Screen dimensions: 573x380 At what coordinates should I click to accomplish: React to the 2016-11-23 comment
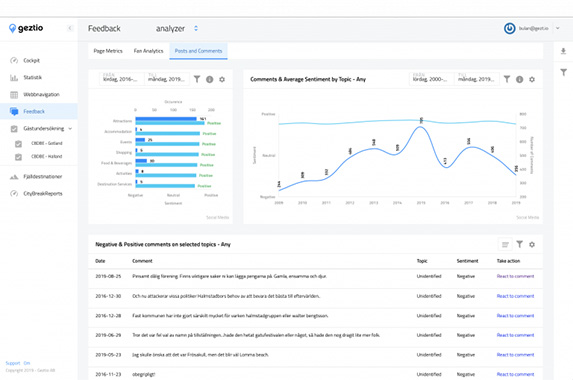515,374
